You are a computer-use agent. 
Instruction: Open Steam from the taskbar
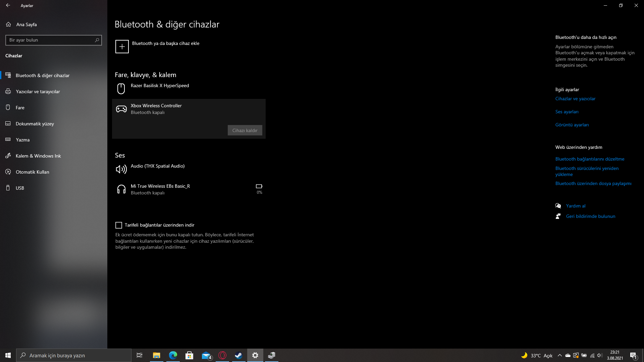pos(238,355)
